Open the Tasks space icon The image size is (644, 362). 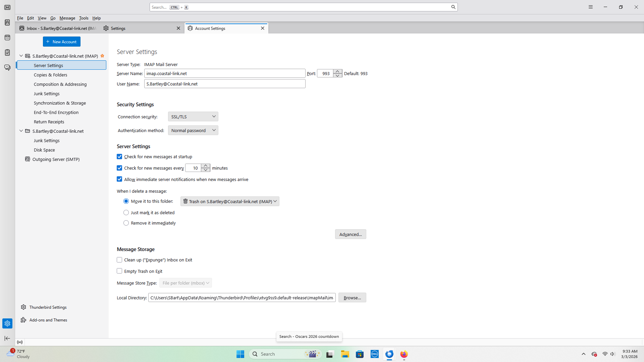coord(7,53)
